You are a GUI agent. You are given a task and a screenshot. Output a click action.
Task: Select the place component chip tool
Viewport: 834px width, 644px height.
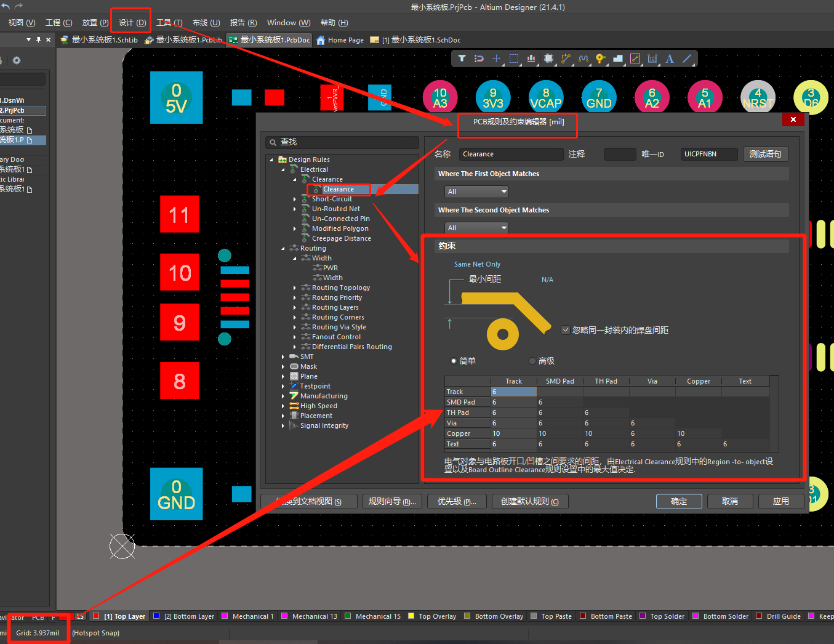548,58
